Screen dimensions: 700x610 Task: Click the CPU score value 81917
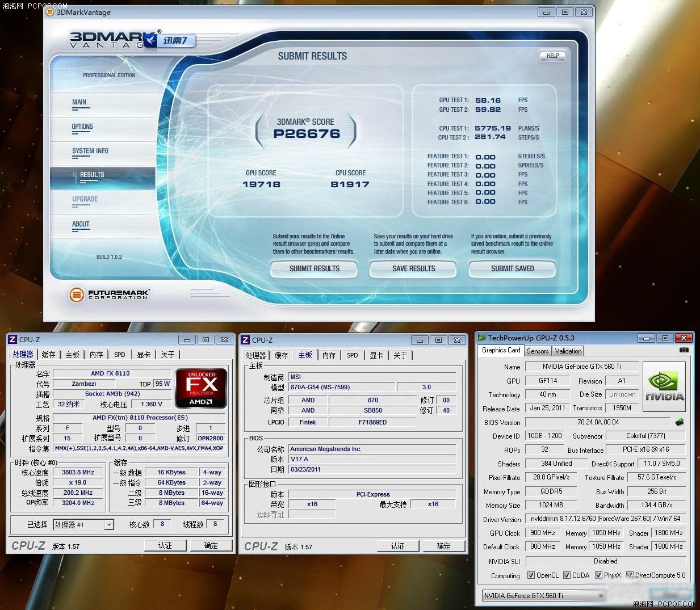[x=350, y=184]
